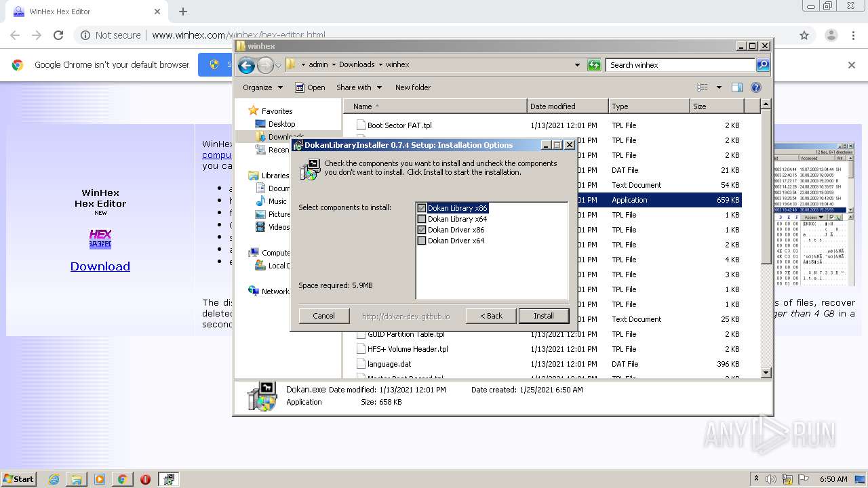The image size is (868, 488).
Task: Uncheck the Dokan Driver x86 component
Action: coord(422,230)
